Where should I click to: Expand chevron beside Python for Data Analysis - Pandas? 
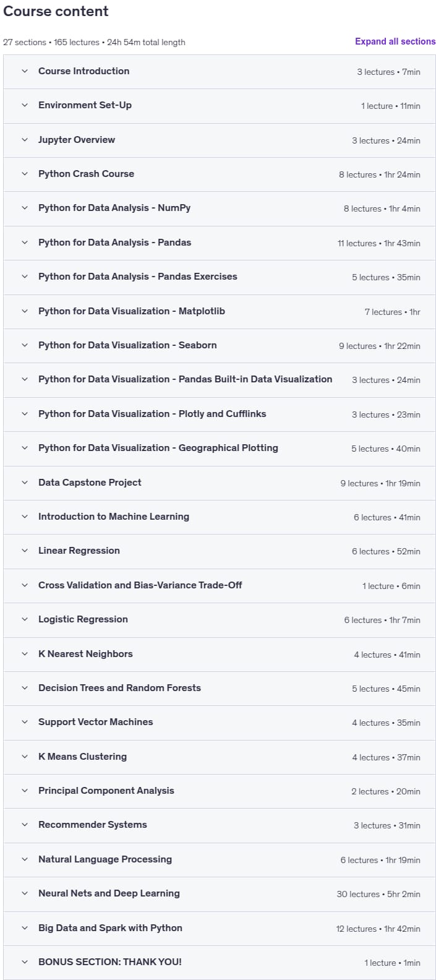click(x=25, y=243)
